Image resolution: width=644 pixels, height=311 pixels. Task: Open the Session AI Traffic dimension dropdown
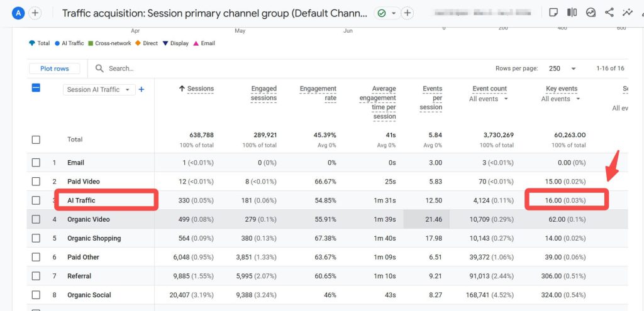pos(99,89)
